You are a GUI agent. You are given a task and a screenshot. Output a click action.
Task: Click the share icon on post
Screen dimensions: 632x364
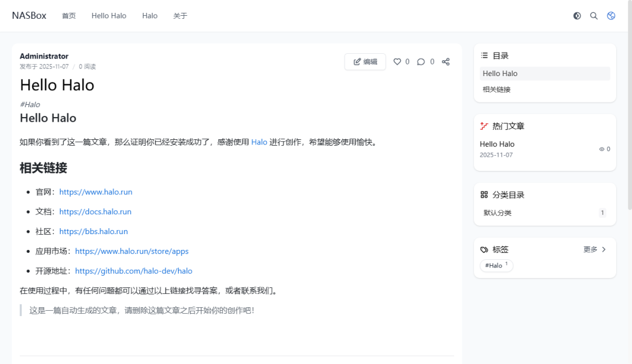(x=446, y=61)
